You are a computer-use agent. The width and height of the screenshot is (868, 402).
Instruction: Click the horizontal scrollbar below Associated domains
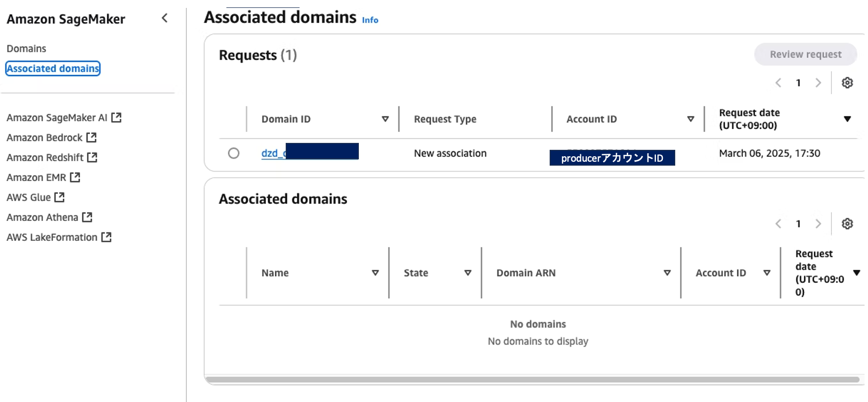click(x=533, y=380)
